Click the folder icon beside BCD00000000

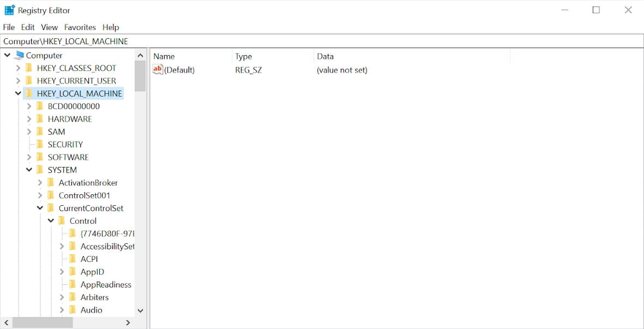(40, 106)
